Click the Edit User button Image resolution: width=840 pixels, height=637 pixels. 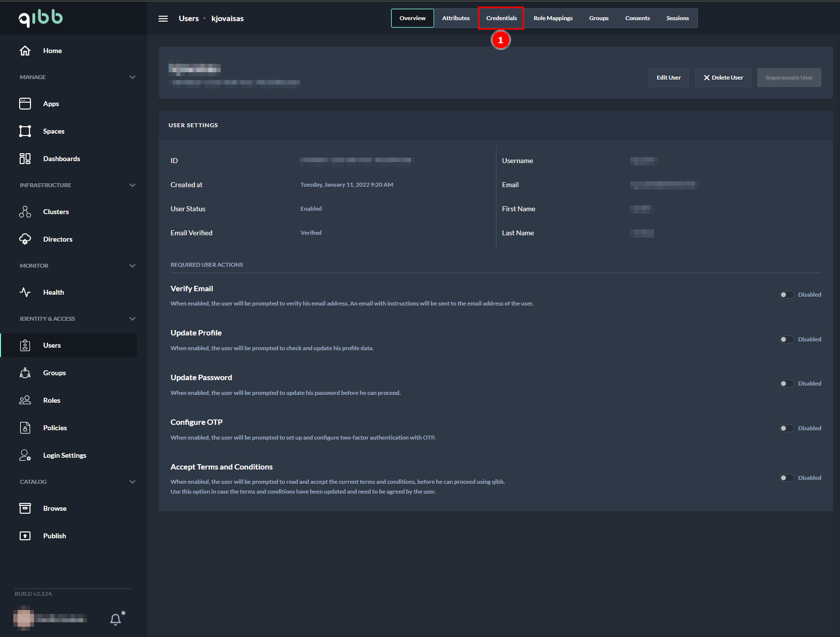[x=668, y=78]
